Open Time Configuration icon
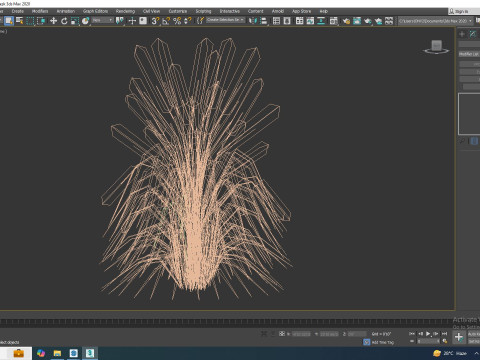Screen dimensions: 480x360 (445, 341)
